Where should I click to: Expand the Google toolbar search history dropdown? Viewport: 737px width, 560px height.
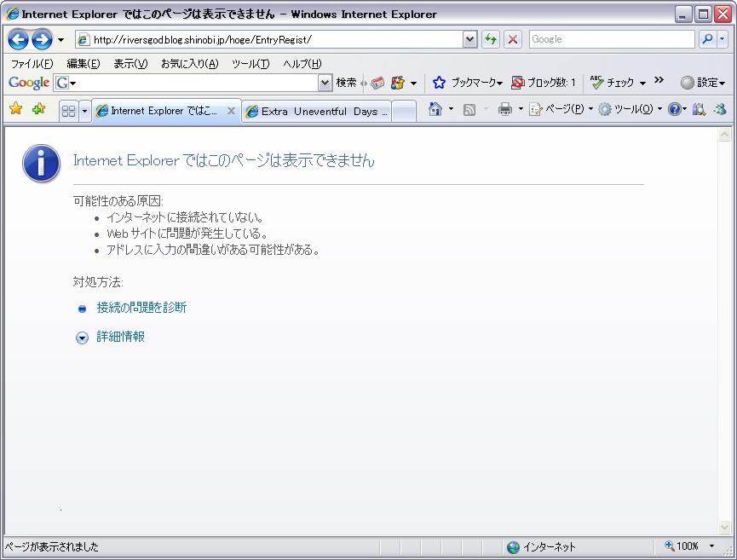tap(325, 84)
